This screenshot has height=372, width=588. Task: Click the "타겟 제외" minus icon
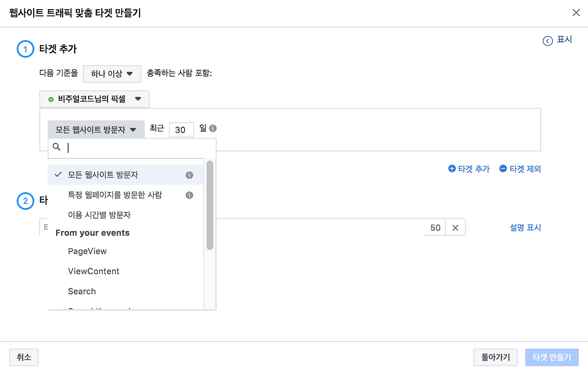503,169
